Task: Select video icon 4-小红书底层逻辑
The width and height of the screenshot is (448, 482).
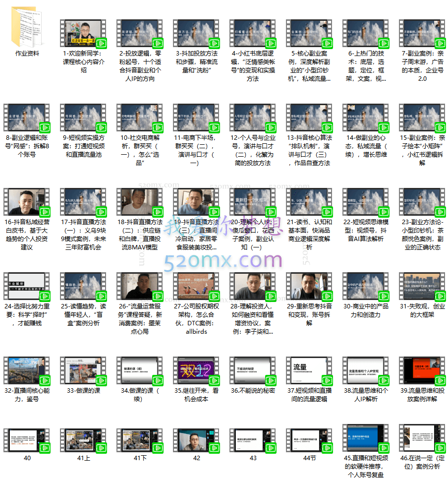Action: click(x=253, y=33)
